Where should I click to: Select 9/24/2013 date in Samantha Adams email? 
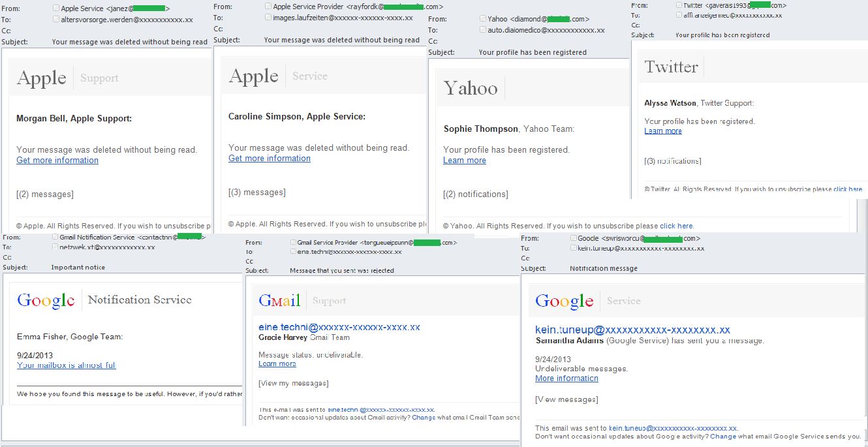coord(553,360)
